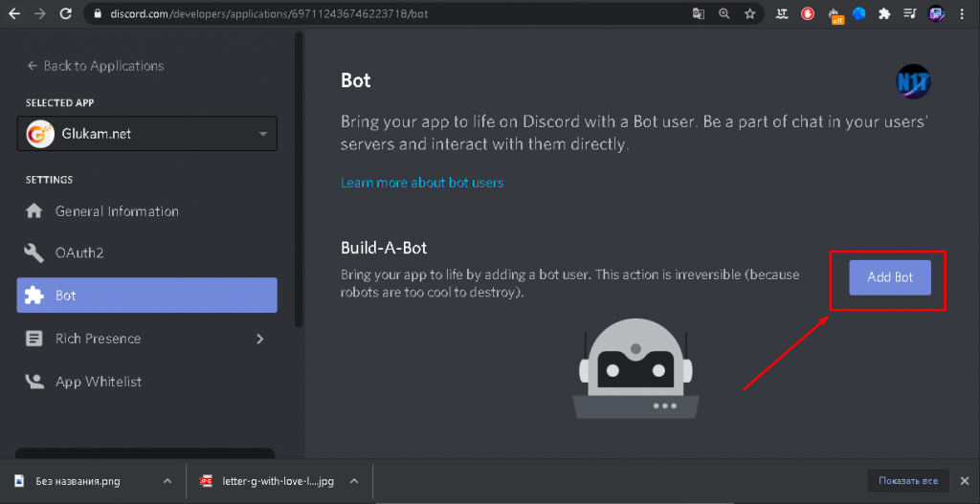Click 'Показать все' downloads button

907,481
